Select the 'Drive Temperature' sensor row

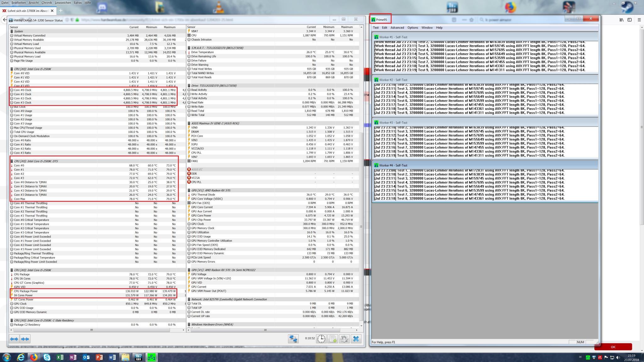pos(273,52)
